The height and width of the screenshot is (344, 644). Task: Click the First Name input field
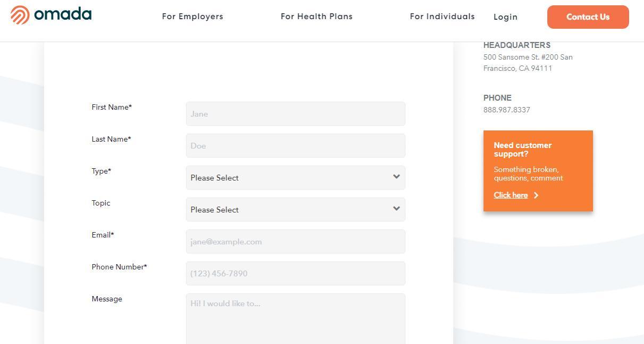[295, 113]
